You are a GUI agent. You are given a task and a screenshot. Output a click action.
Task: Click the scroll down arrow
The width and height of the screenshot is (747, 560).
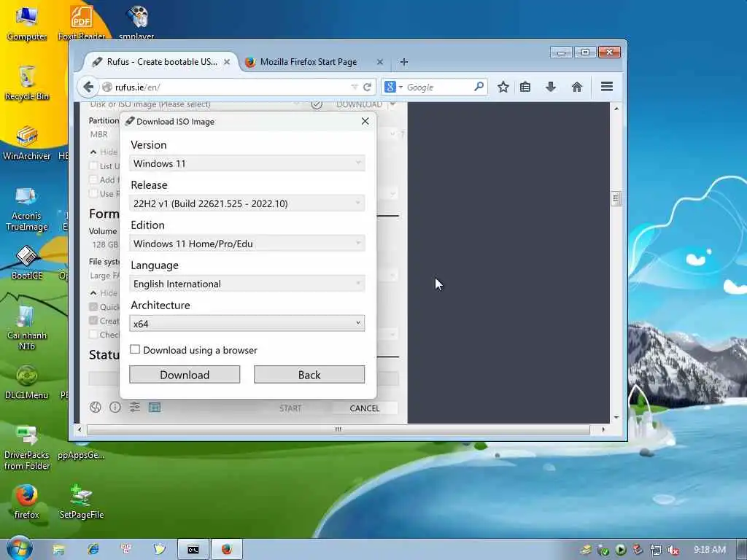[616, 417]
